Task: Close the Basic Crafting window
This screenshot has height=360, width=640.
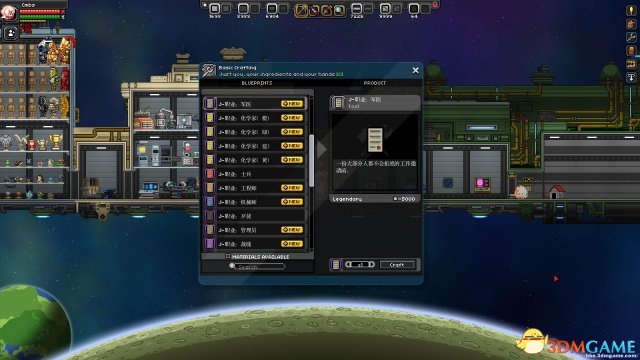Action: pos(416,70)
